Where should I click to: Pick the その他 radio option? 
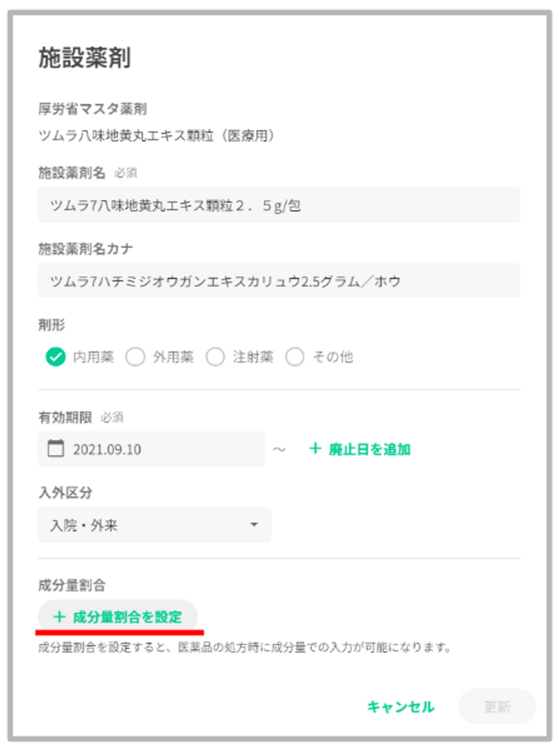coord(295,357)
